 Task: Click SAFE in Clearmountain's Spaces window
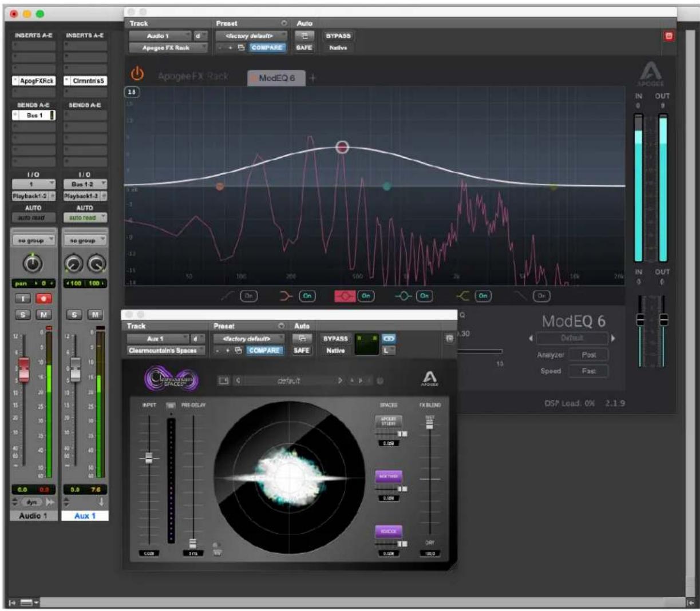(302, 351)
